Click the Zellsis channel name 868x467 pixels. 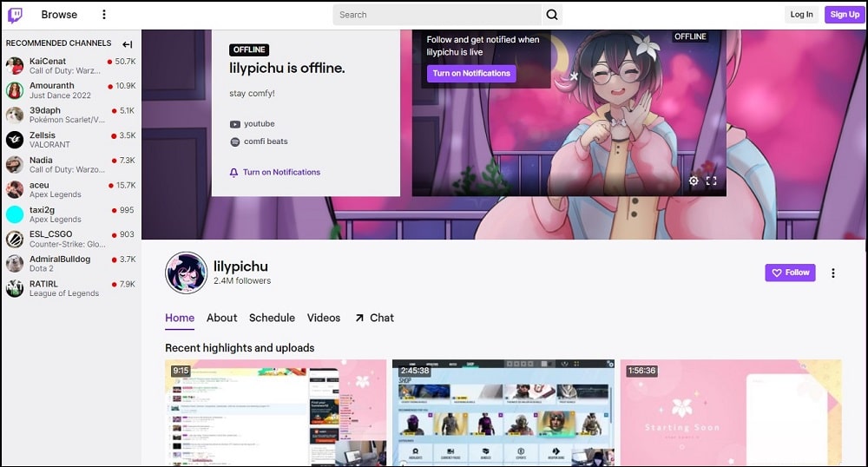click(x=42, y=135)
